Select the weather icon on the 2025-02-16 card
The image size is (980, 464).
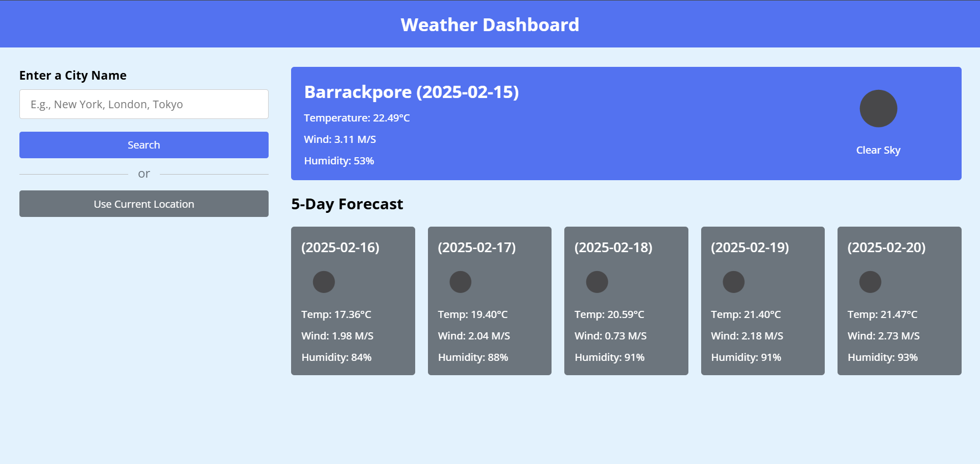[x=324, y=281]
